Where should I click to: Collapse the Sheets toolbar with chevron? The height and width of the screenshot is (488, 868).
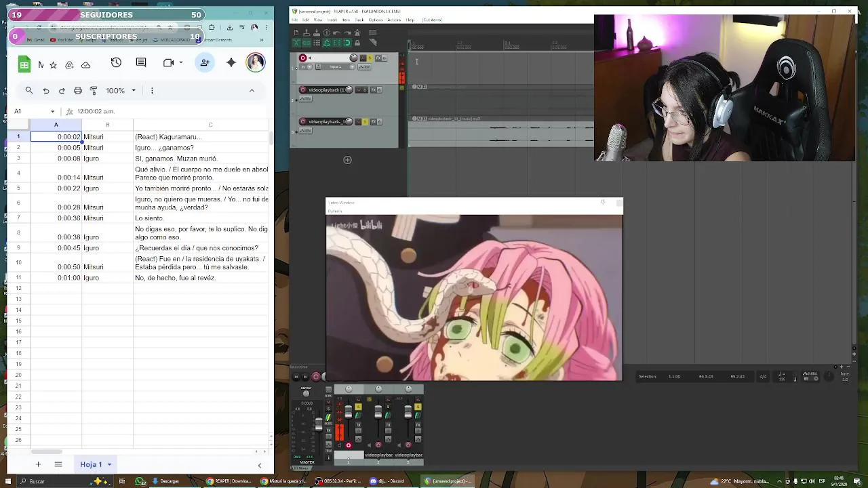click(252, 90)
